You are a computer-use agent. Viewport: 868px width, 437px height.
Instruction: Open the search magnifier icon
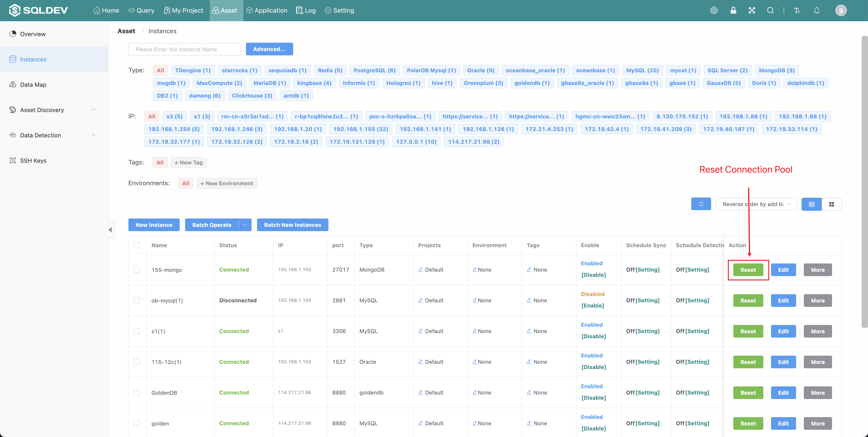click(770, 10)
